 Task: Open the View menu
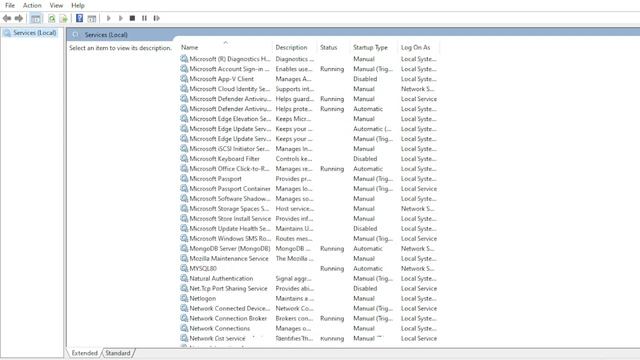[56, 5]
